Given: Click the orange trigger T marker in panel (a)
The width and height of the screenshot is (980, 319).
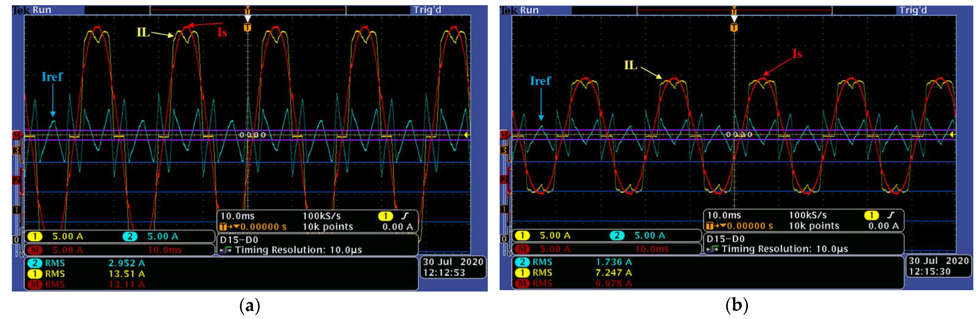Looking at the screenshot, I should coord(247,28).
